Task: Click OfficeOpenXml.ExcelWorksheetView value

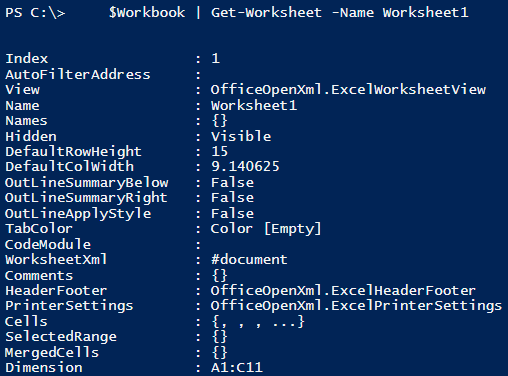Action: click(x=348, y=90)
